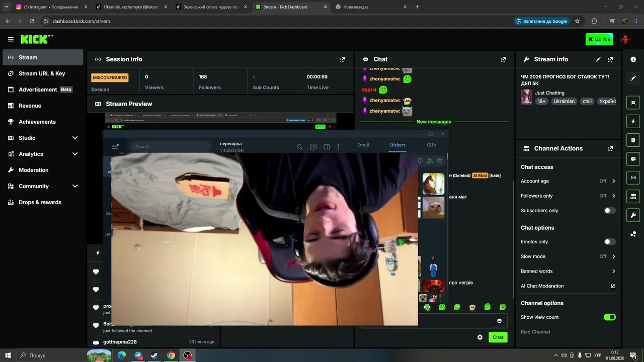The image size is (644, 362).
Task: Switch to Emoji tab in Telegram panel
Action: [x=363, y=145]
